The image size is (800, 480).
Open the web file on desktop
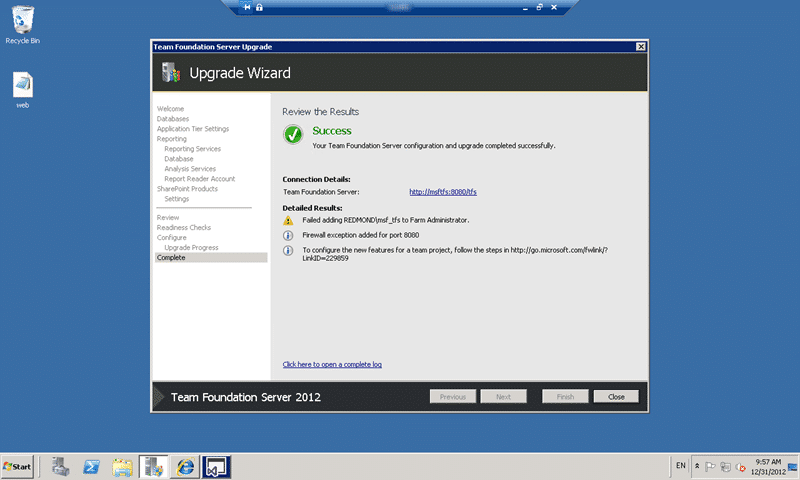(22, 90)
